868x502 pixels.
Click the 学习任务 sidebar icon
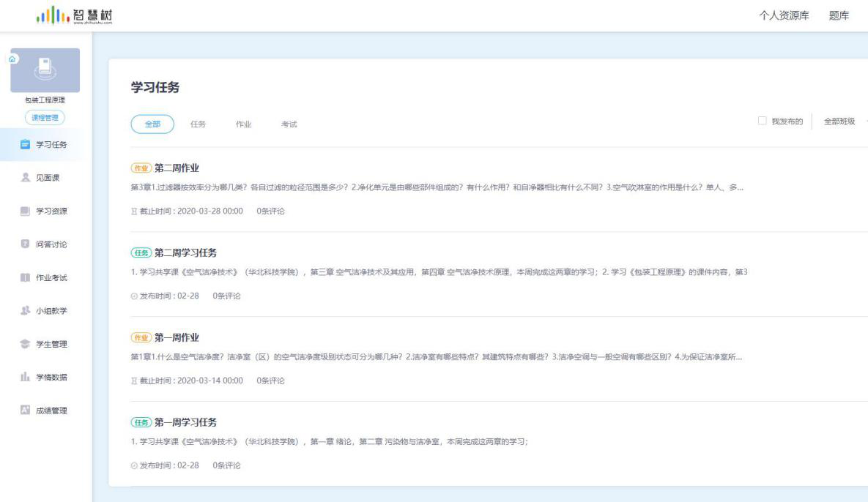25,144
